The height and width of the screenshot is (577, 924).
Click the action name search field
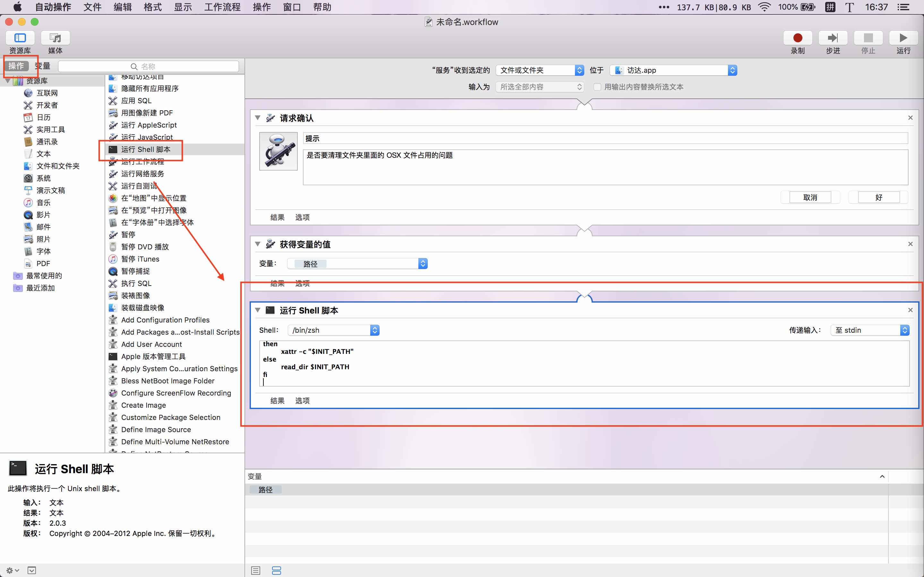coord(149,66)
